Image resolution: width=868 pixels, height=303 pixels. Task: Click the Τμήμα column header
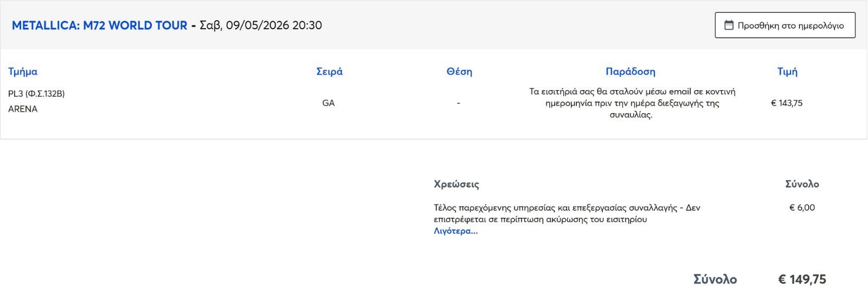[23, 71]
